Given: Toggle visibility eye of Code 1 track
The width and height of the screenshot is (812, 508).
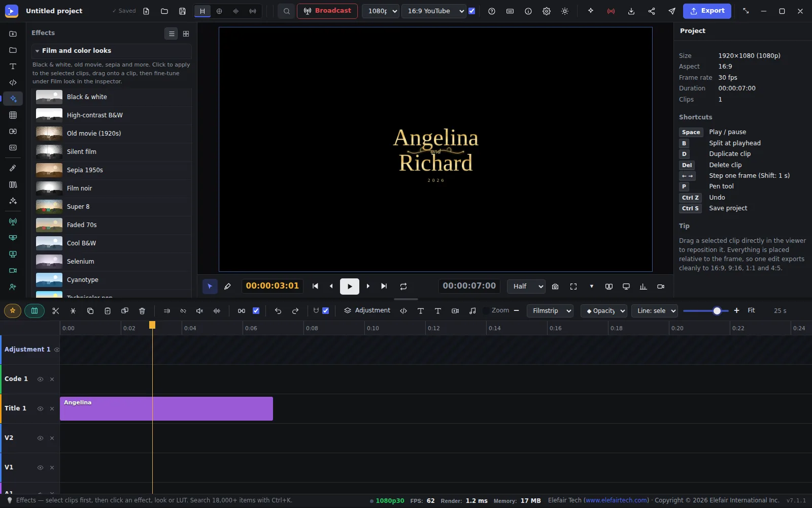Looking at the screenshot, I should (40, 379).
